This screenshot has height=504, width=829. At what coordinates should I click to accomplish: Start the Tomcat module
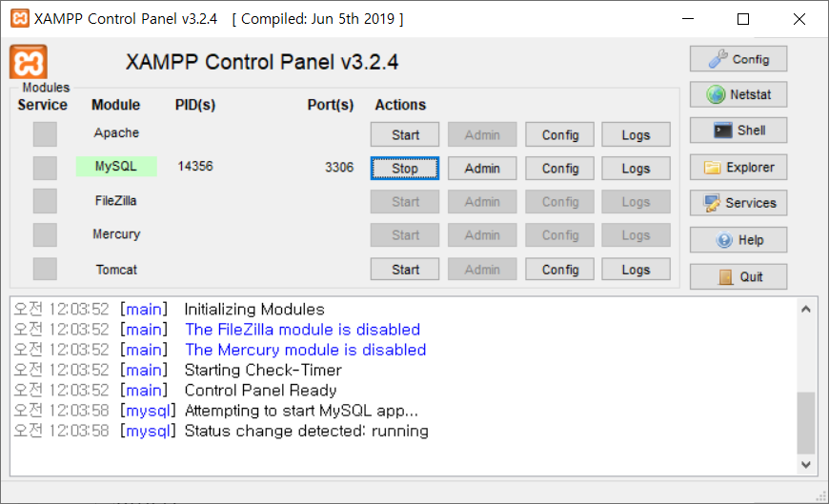click(x=405, y=270)
